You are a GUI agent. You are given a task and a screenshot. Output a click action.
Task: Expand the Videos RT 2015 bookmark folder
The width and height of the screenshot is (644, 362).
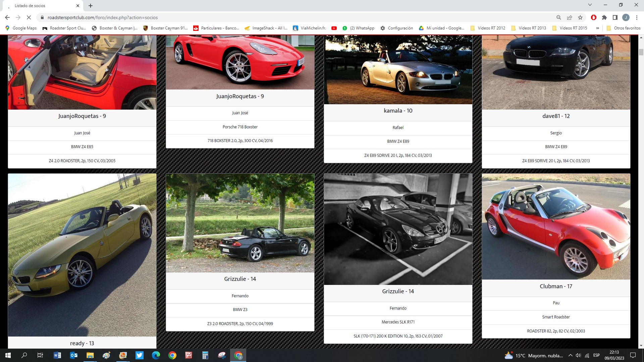pos(570,28)
